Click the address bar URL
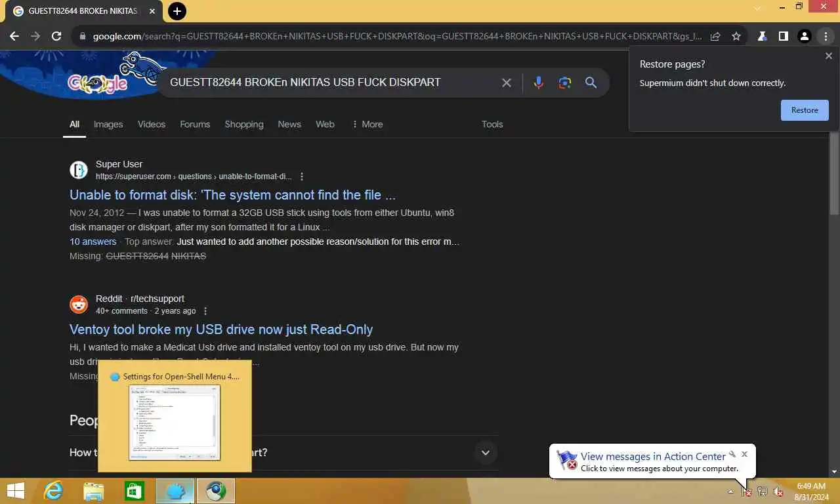The image size is (840, 504). [x=397, y=37]
